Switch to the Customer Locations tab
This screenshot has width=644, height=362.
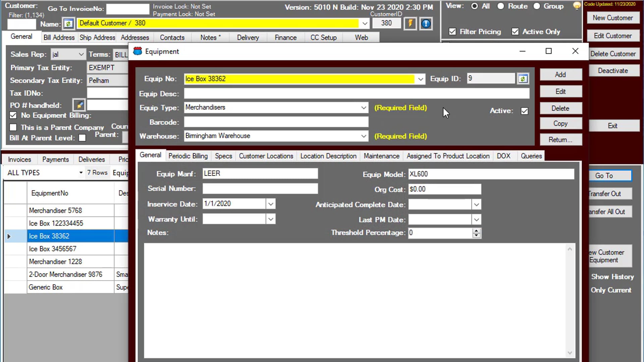[x=266, y=156]
